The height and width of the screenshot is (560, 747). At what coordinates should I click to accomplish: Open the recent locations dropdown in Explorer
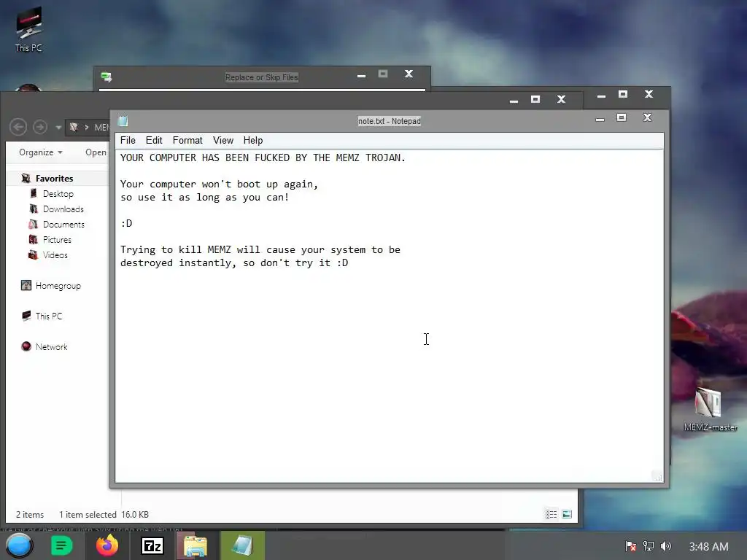click(x=58, y=128)
